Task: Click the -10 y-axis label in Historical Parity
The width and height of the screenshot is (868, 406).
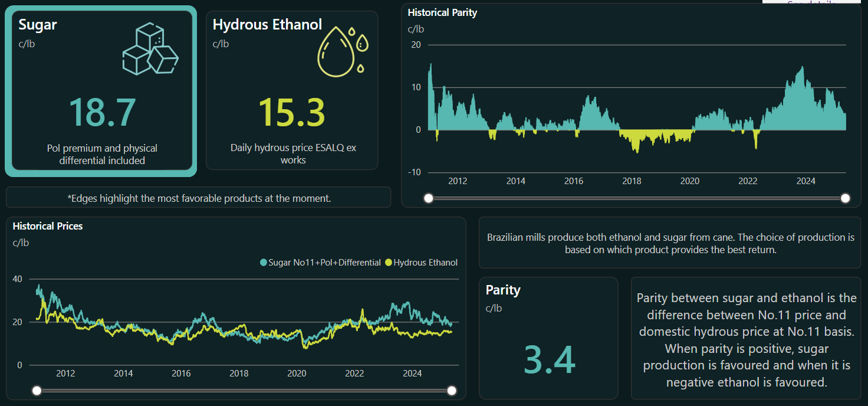Action: [415, 172]
